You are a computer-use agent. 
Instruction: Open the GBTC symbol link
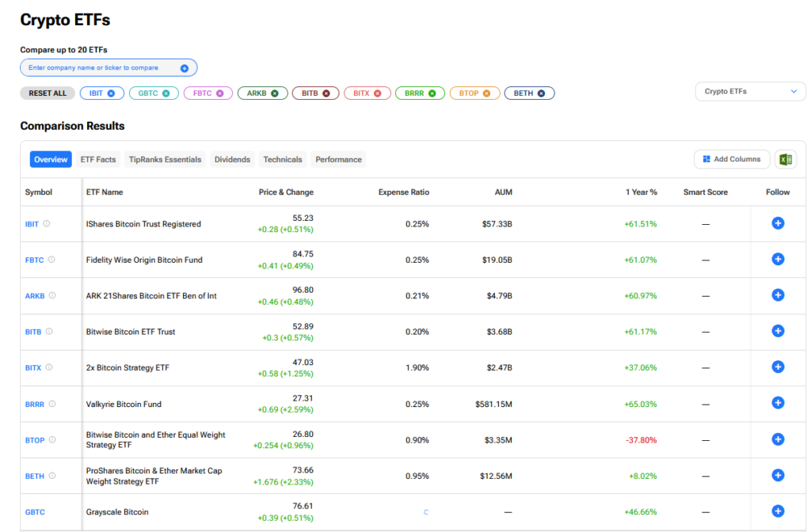(35, 512)
